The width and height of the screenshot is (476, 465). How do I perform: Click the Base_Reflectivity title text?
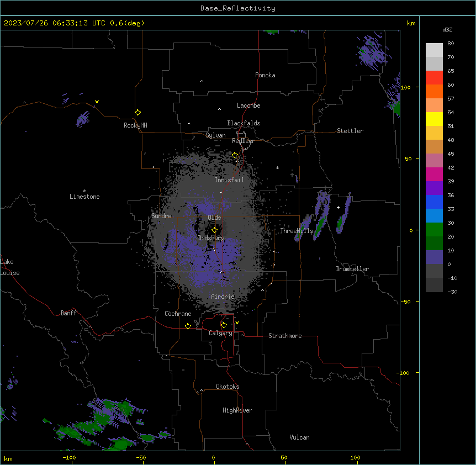click(238, 8)
